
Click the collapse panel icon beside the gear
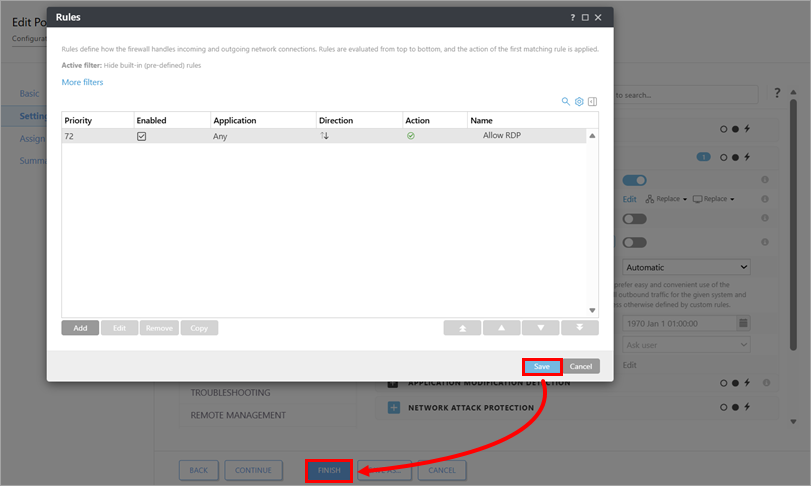pos(592,101)
